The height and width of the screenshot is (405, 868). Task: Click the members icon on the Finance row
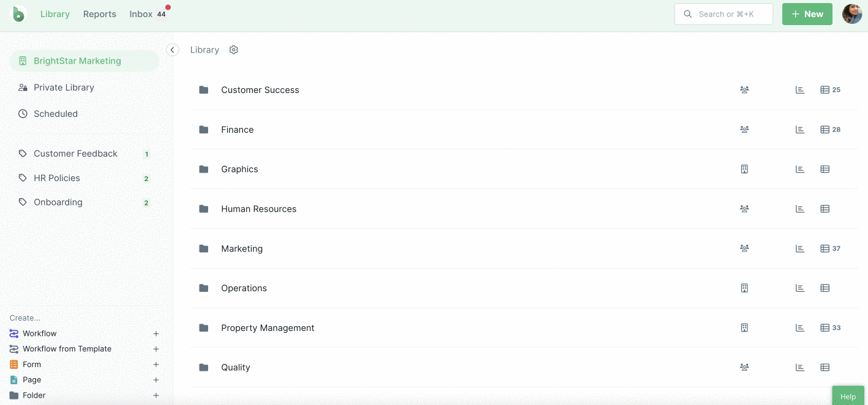(744, 129)
